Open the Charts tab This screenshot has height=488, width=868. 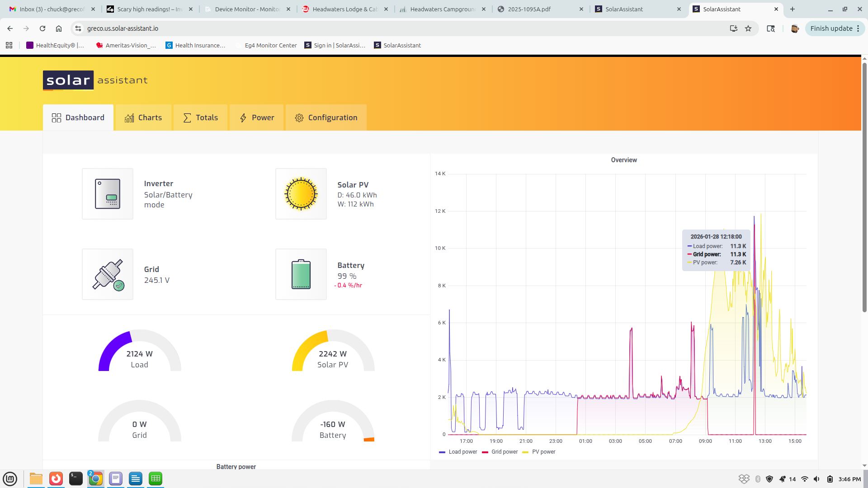point(143,117)
